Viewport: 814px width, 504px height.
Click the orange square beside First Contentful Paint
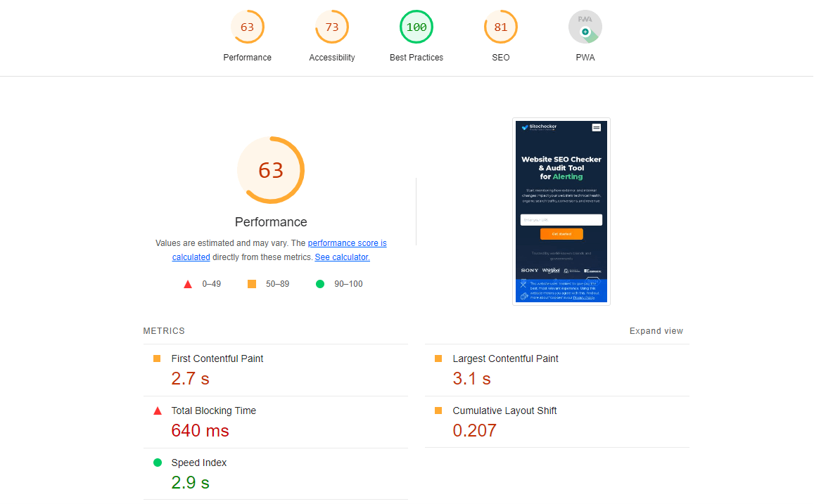(157, 358)
